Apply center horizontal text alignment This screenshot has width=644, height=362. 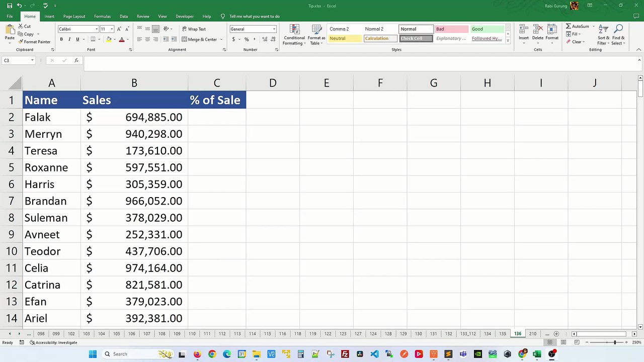click(147, 39)
